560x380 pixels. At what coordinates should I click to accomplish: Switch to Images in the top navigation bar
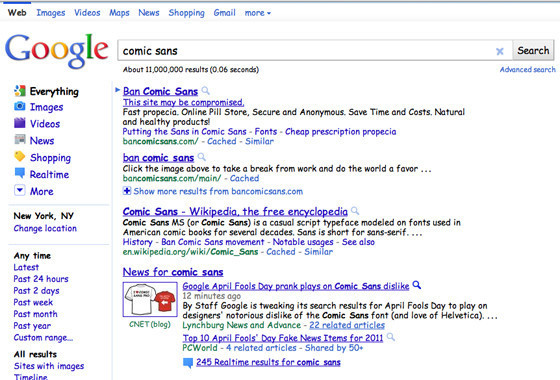(x=51, y=13)
